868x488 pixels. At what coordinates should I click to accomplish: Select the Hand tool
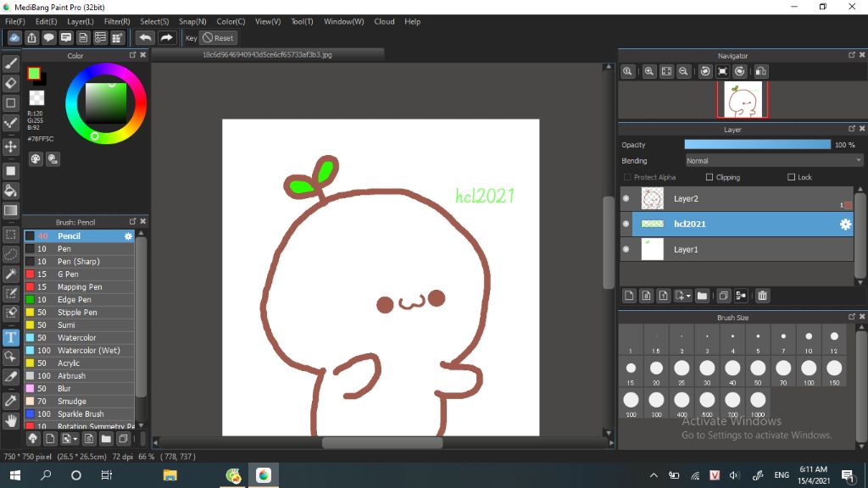pyautogui.click(x=10, y=420)
